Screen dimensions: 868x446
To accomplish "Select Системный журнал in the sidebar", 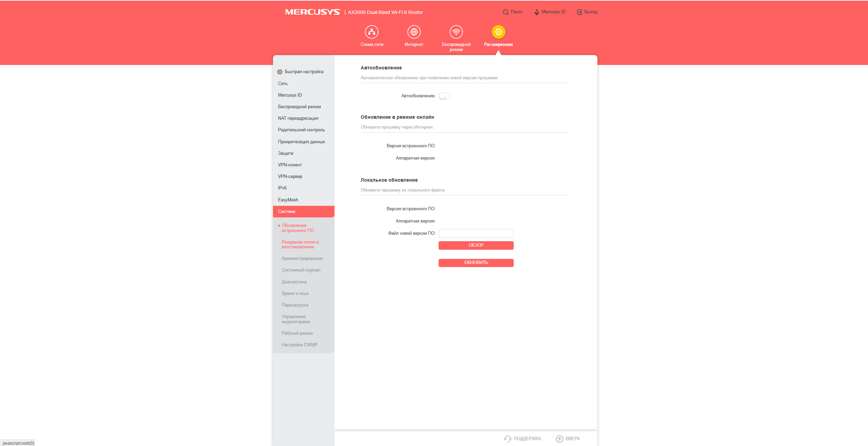I will (x=301, y=270).
